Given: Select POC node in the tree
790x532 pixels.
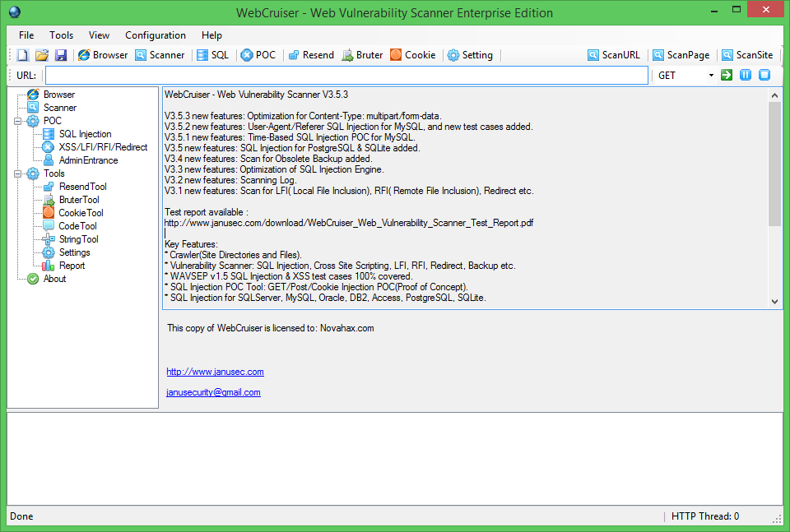Looking at the screenshot, I should click(53, 120).
